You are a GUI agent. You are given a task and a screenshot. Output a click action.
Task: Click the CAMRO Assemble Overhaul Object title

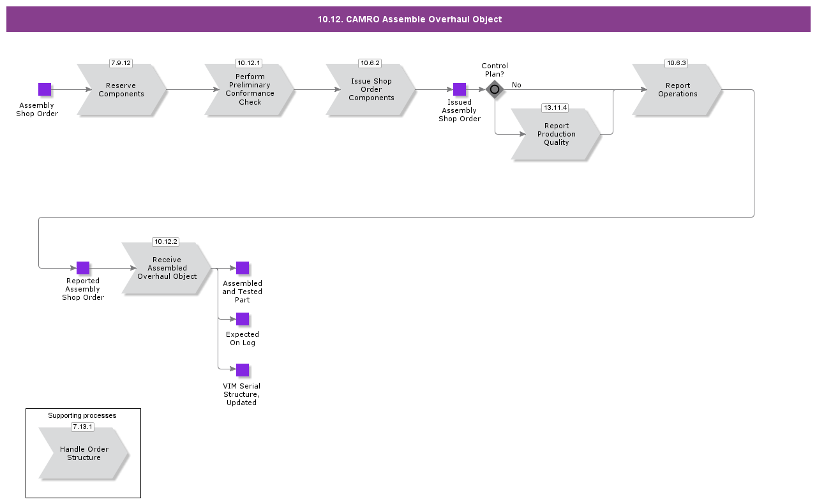point(410,19)
